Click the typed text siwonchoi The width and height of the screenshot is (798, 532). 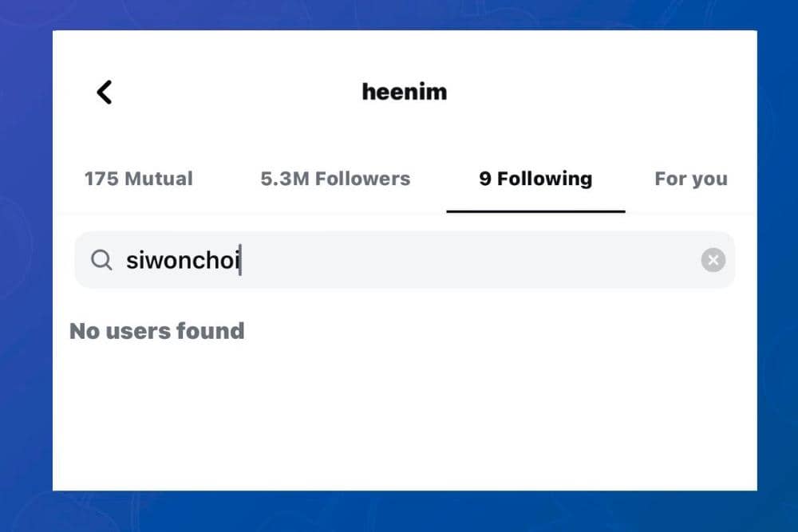pos(183,260)
